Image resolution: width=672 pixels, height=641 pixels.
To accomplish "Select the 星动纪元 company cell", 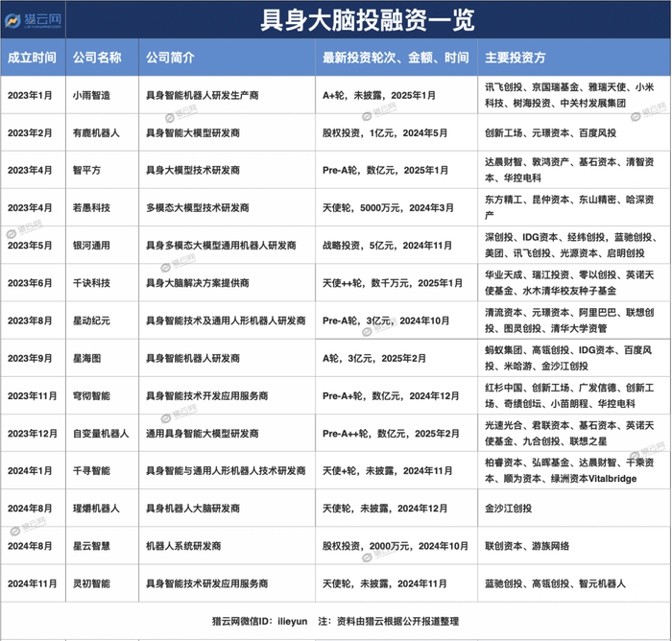I will tap(102, 320).
